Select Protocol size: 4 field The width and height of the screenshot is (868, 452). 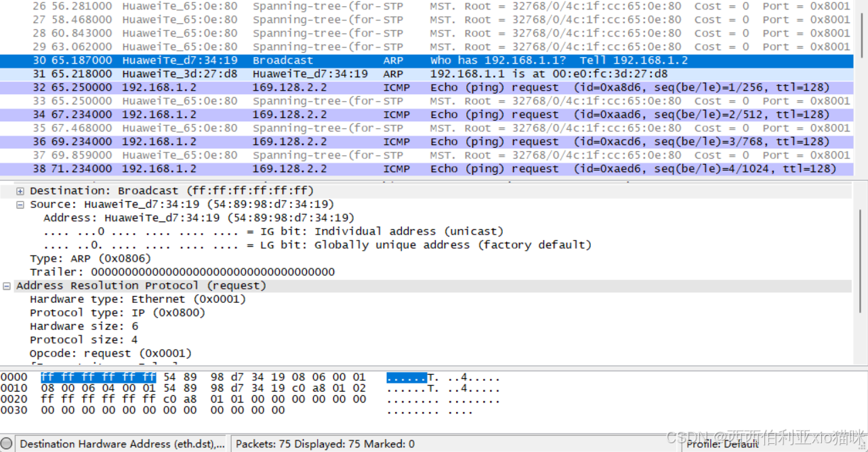(x=83, y=340)
